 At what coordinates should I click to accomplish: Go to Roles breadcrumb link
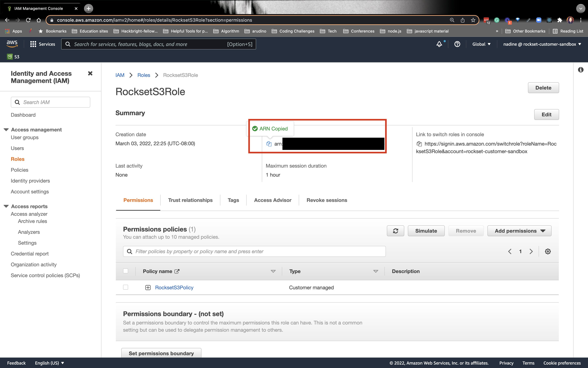[144, 75]
